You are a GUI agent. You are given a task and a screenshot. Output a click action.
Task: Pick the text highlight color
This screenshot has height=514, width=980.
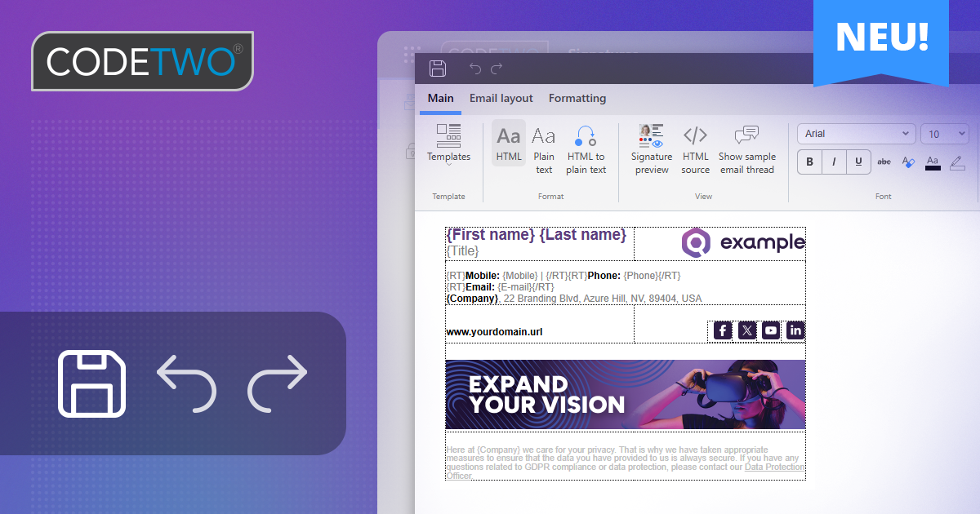(x=957, y=162)
